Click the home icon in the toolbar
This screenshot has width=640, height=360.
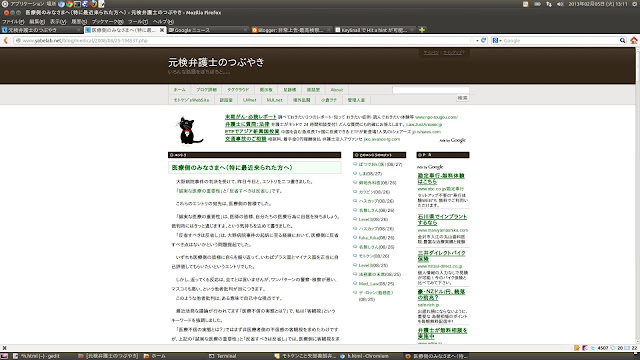pyautogui.click(x=633, y=40)
